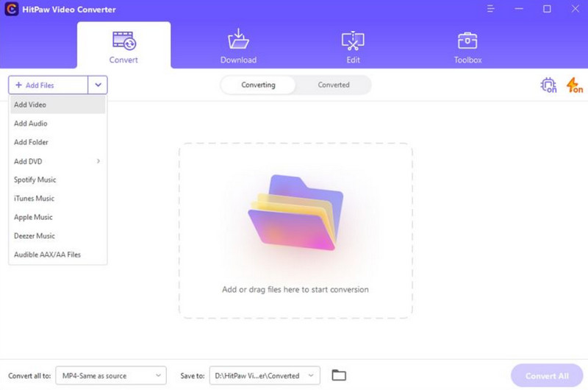Click the Download tray icon
This screenshot has height=390, width=588.
coord(238,39)
